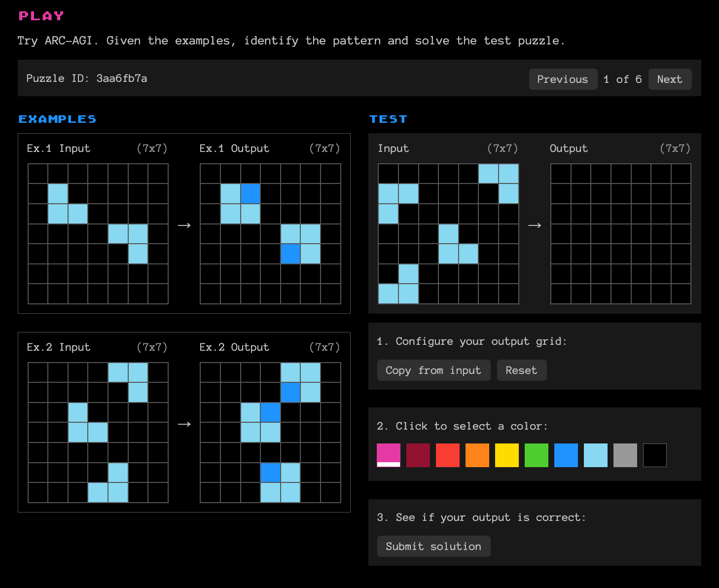Select the dark maroon color swatch

(418, 455)
